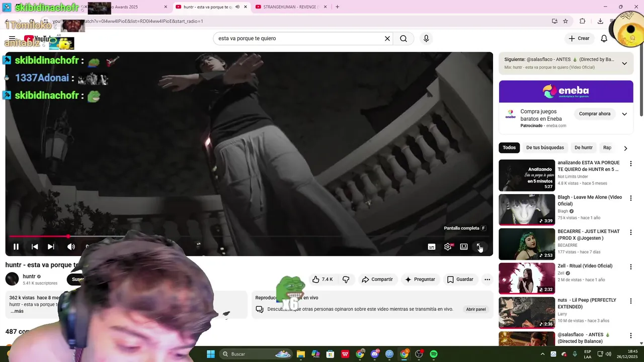Show hidden system tray icons

point(542,354)
